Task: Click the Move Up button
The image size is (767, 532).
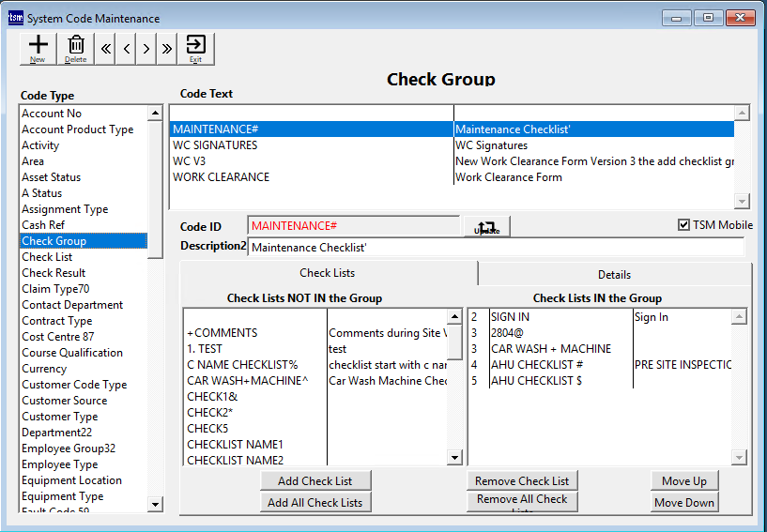Action: pos(683,481)
